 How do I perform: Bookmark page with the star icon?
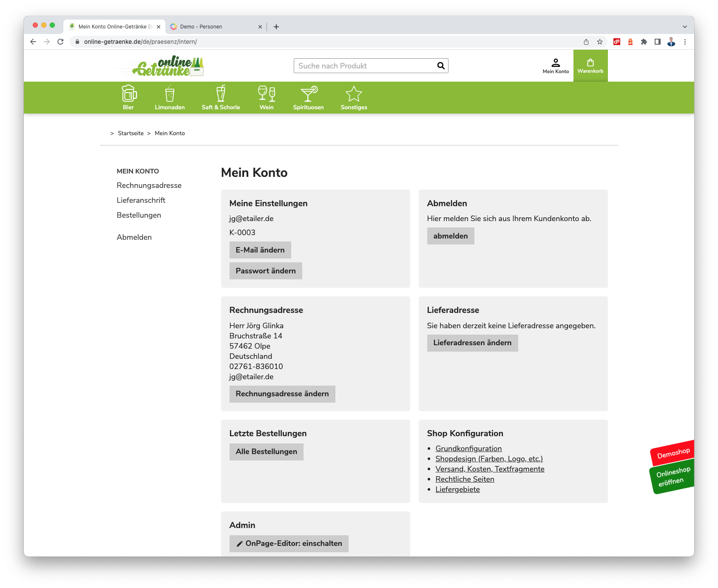pyautogui.click(x=600, y=42)
